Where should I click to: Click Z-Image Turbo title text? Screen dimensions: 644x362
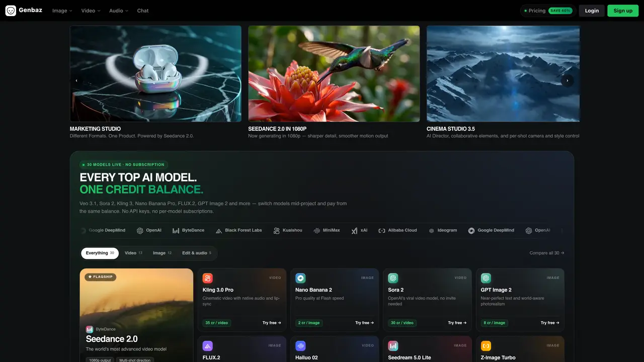click(x=498, y=358)
